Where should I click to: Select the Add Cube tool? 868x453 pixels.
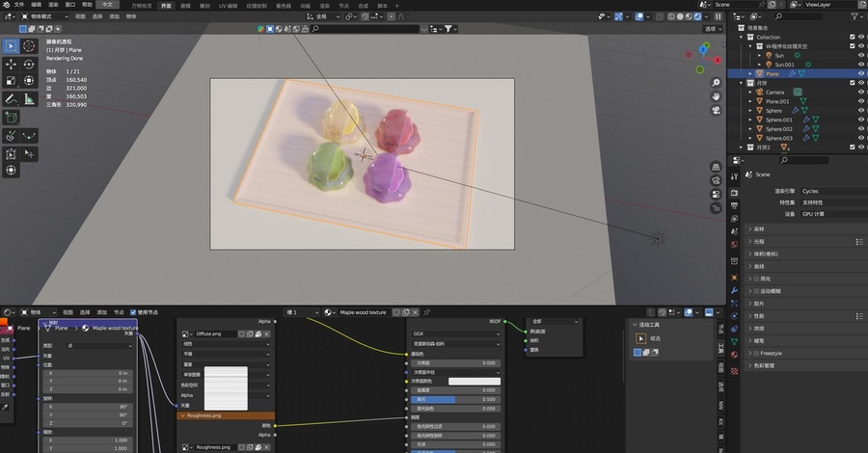point(11,118)
